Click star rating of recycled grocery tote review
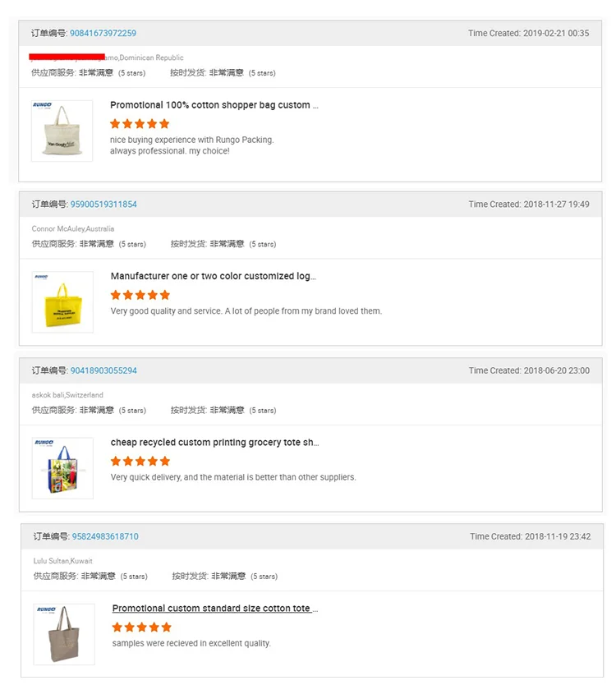Image resolution: width=616 pixels, height=685 pixels. point(140,462)
